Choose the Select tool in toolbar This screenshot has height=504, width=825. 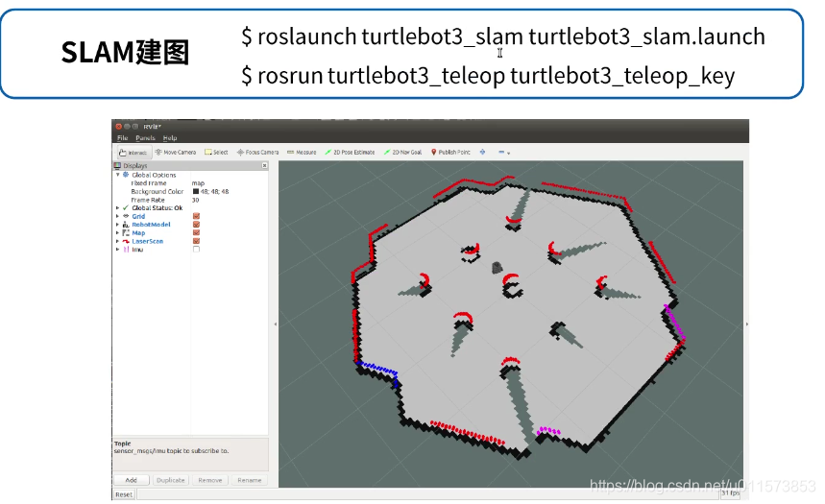[x=216, y=152]
